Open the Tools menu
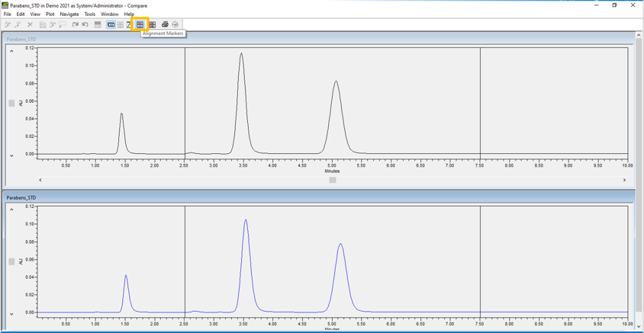The image size is (644, 333). pyautogui.click(x=90, y=14)
